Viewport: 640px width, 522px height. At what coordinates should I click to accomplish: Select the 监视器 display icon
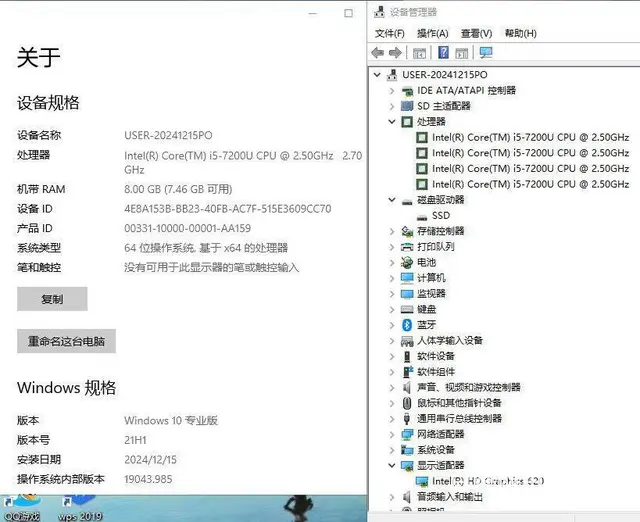407,294
